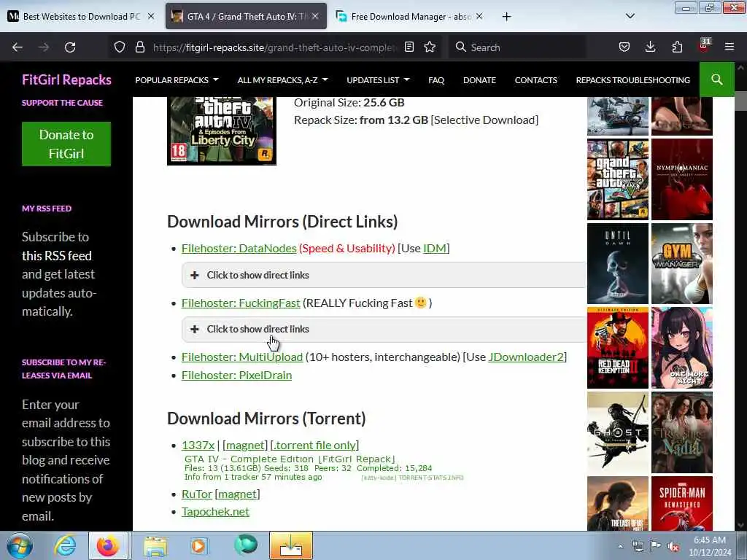Screen dimensions: 747x560
Task: Click the magnet link beside RuTor
Action: click(x=237, y=494)
